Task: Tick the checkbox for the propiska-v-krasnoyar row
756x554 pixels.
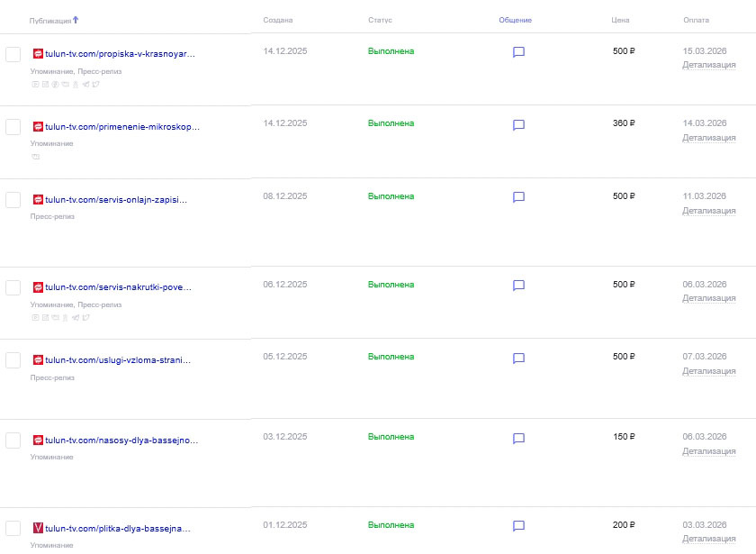Action: [x=13, y=55]
